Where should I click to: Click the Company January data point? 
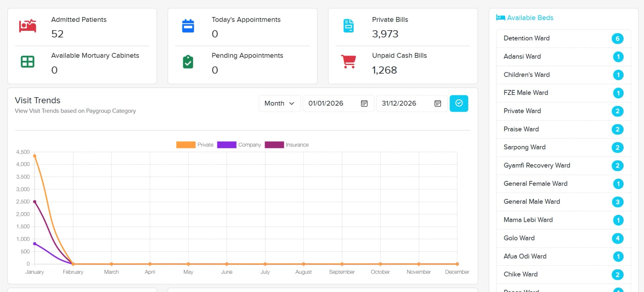pyautogui.click(x=35, y=244)
